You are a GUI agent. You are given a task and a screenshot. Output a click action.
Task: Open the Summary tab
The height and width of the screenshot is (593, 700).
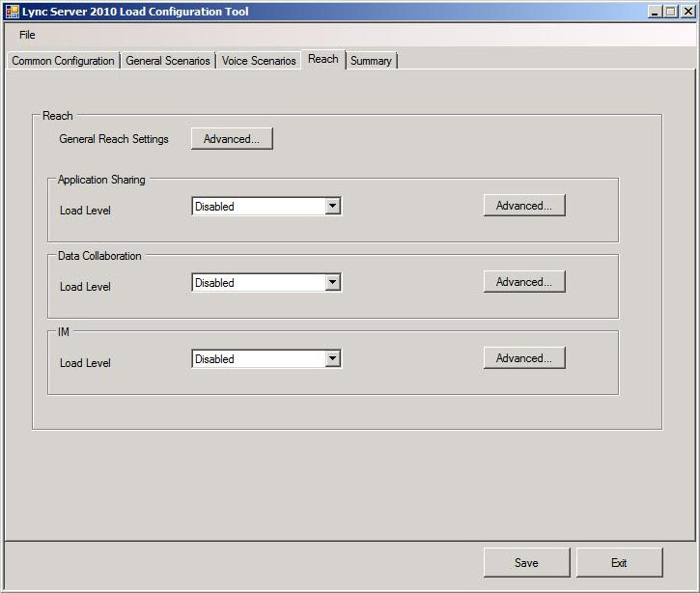tap(371, 61)
